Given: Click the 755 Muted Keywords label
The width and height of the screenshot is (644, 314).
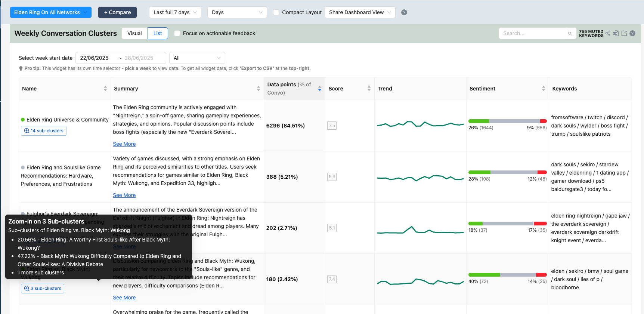Looking at the screenshot, I should tap(591, 33).
